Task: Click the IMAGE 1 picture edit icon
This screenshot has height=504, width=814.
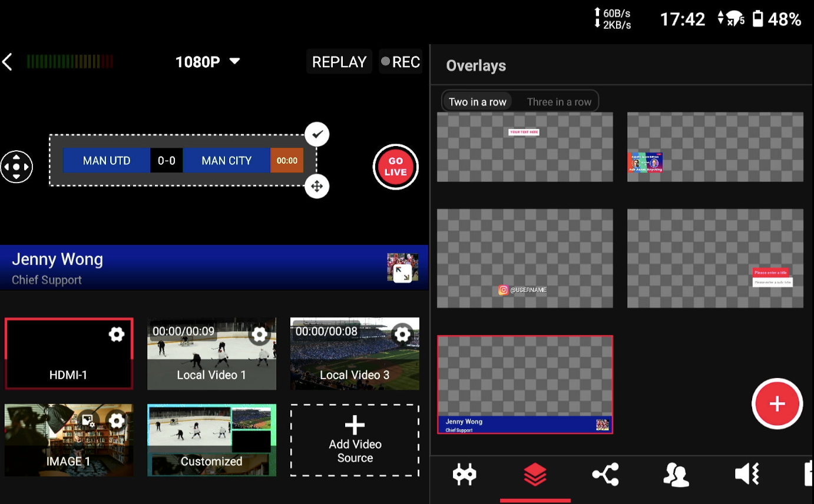Action: point(88,420)
